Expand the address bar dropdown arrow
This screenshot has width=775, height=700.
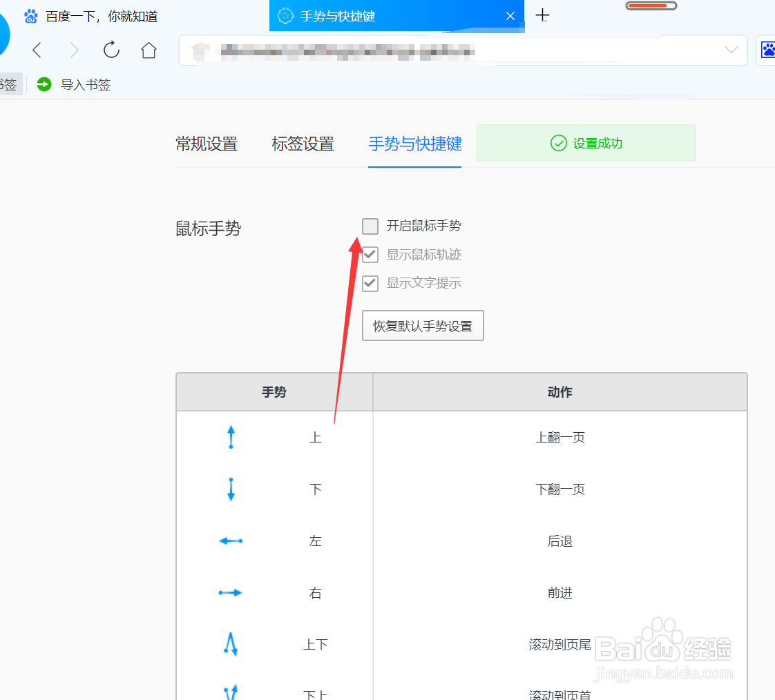pos(731,50)
